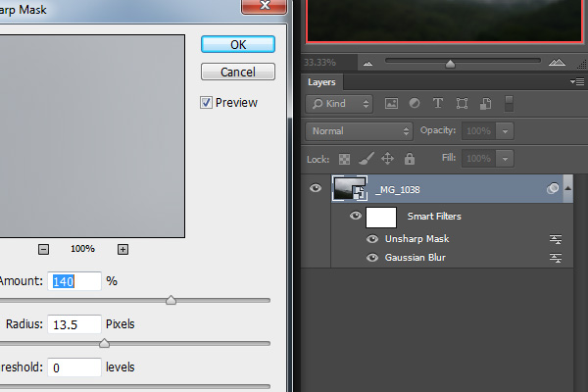Toggle Unsharp Mask filter visibility eye
The width and height of the screenshot is (588, 392).
(372, 239)
